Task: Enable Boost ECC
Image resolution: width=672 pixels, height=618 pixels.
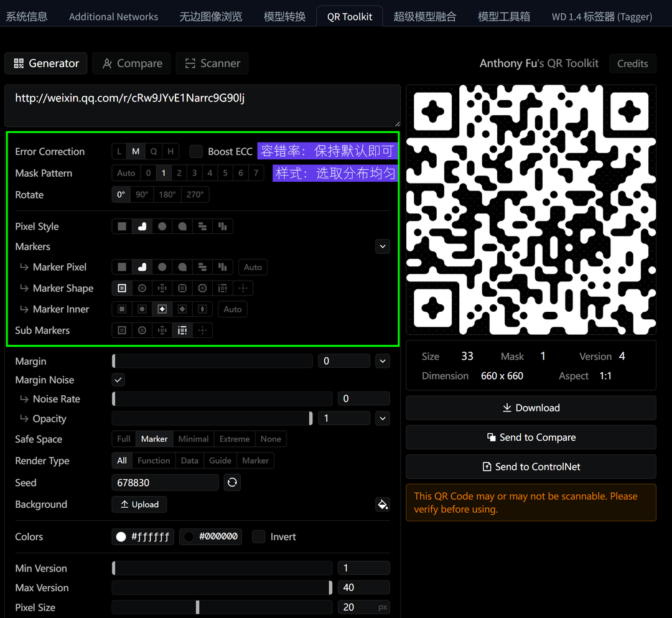Action: 196,151
